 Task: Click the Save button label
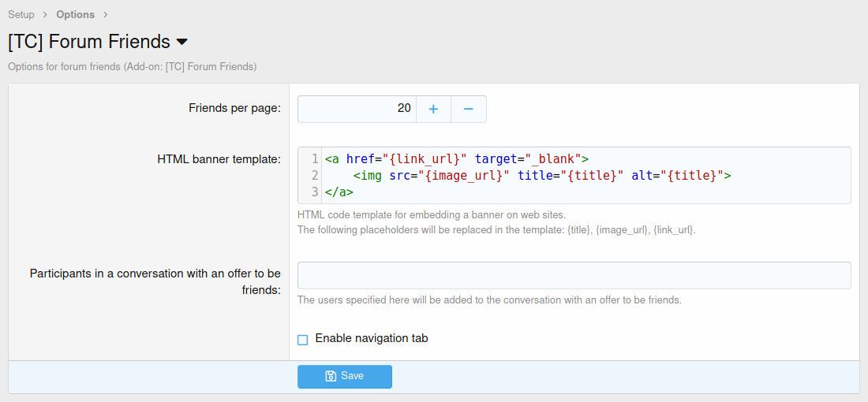tap(352, 376)
